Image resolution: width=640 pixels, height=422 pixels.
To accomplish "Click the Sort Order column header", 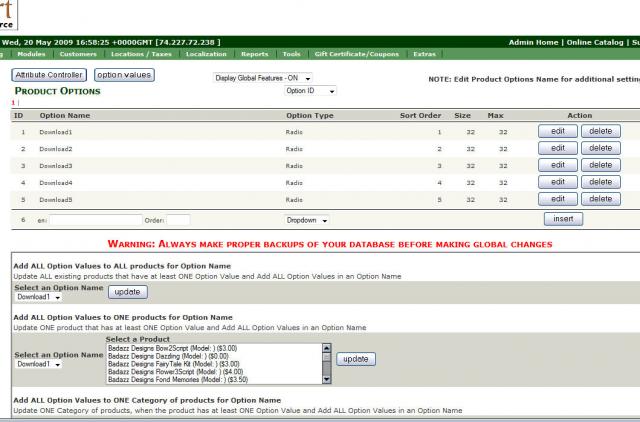I will click(420, 115).
